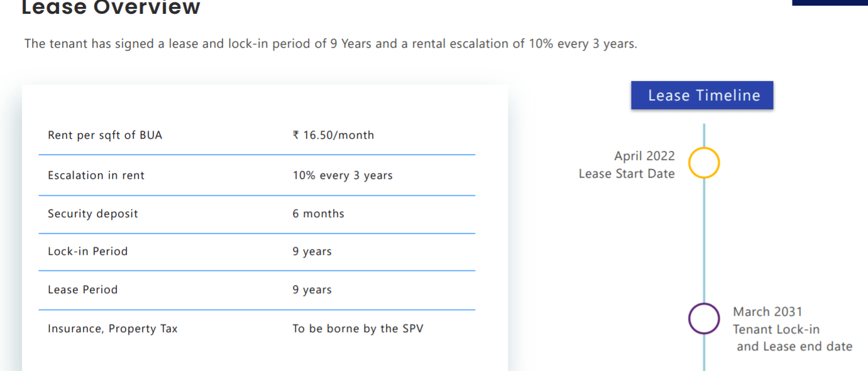The height and width of the screenshot is (371, 868).
Task: Click the Lease Overview heading
Action: point(111,8)
